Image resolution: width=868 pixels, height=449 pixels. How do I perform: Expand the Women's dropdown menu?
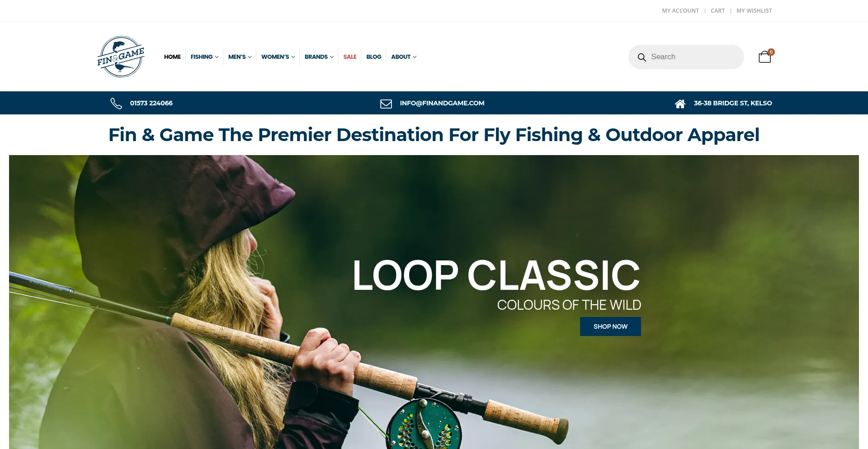(278, 57)
